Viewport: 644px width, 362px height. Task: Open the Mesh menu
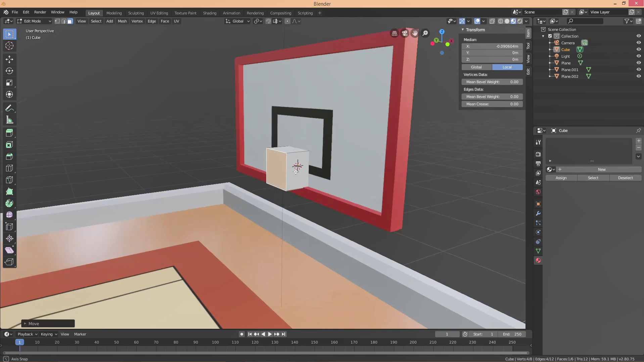pyautogui.click(x=122, y=21)
